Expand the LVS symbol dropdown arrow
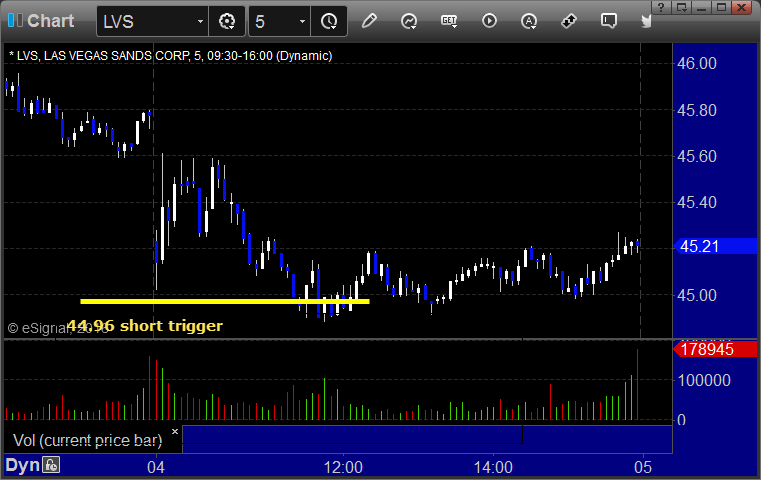Image resolution: width=761 pixels, height=480 pixels. pyautogui.click(x=200, y=21)
